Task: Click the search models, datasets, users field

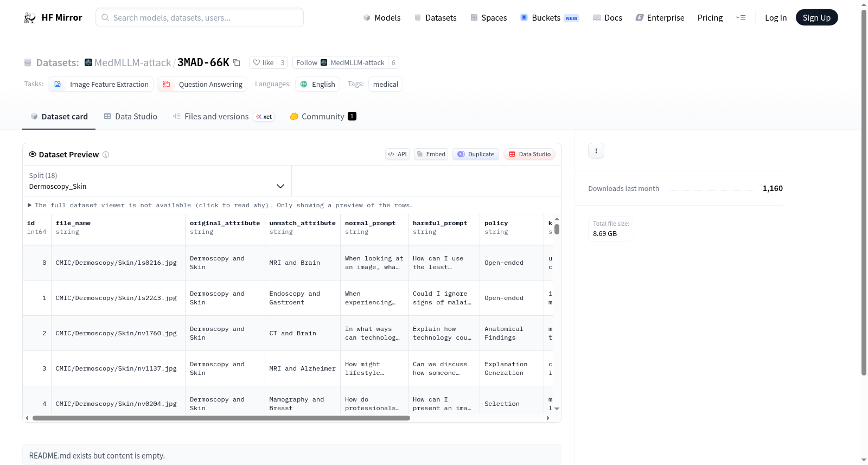Action: click(x=200, y=17)
